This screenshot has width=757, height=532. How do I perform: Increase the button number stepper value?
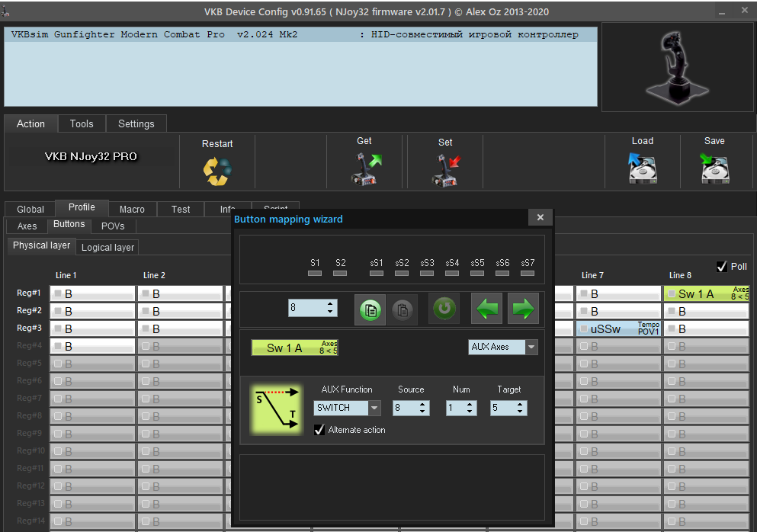coord(330,304)
